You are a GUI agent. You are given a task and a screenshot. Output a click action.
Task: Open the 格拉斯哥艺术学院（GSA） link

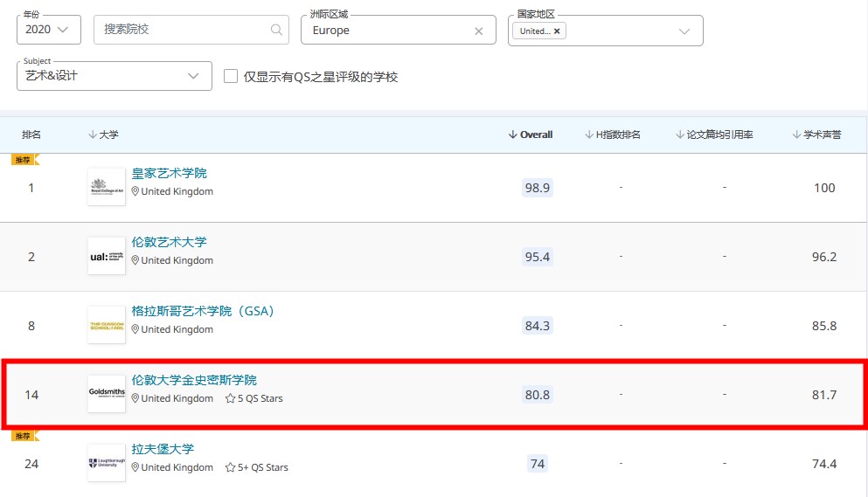pos(203,311)
